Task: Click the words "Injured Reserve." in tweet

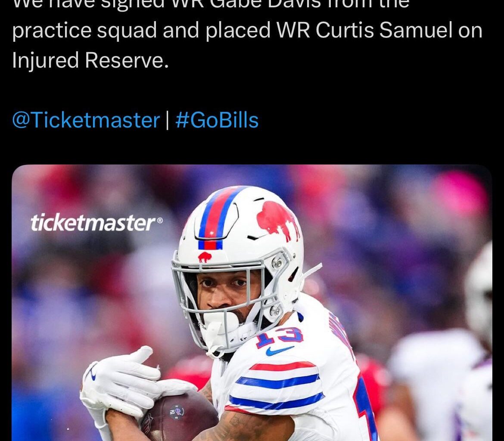Action: (90, 60)
